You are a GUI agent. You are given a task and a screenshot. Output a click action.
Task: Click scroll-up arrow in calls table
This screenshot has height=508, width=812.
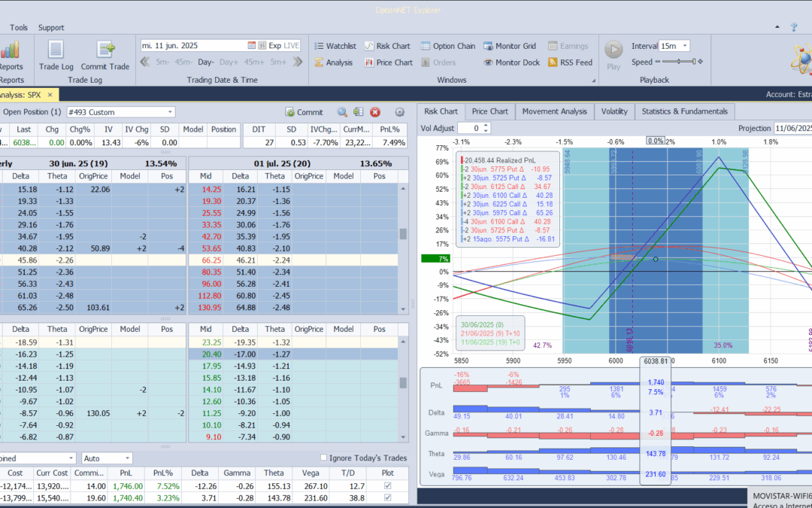403,189
